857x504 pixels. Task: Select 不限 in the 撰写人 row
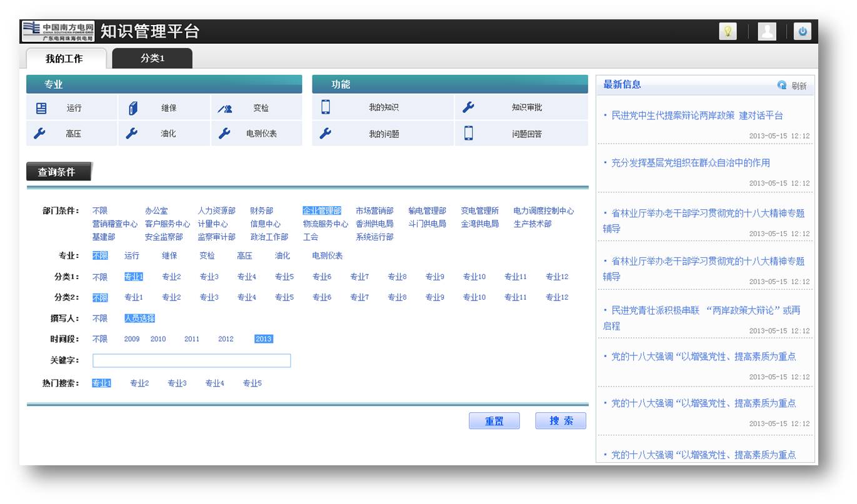coord(100,319)
